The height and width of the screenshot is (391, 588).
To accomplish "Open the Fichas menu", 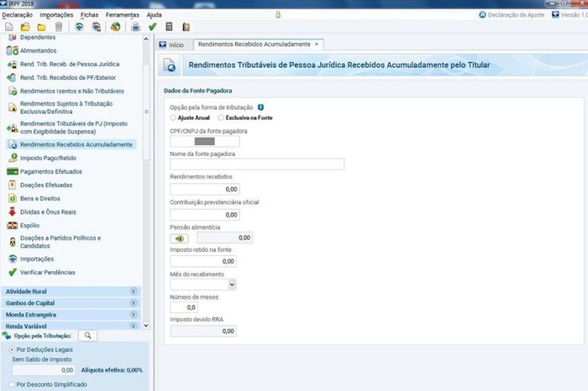I will click(x=89, y=15).
